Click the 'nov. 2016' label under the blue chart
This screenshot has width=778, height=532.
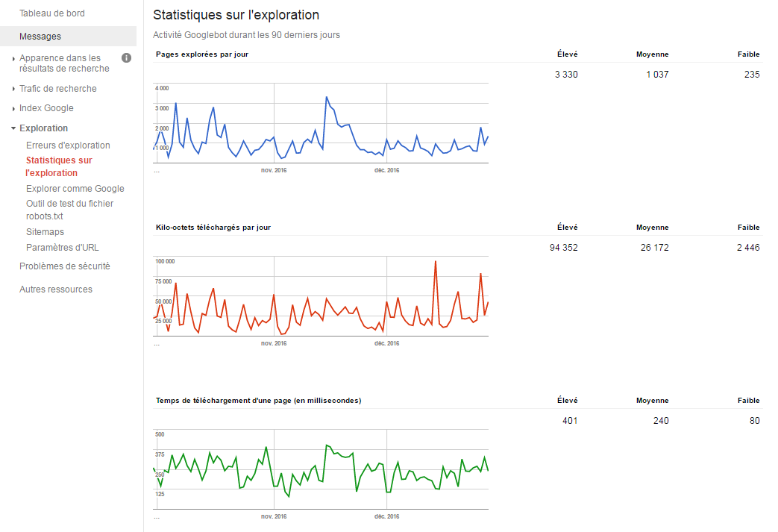(x=274, y=170)
